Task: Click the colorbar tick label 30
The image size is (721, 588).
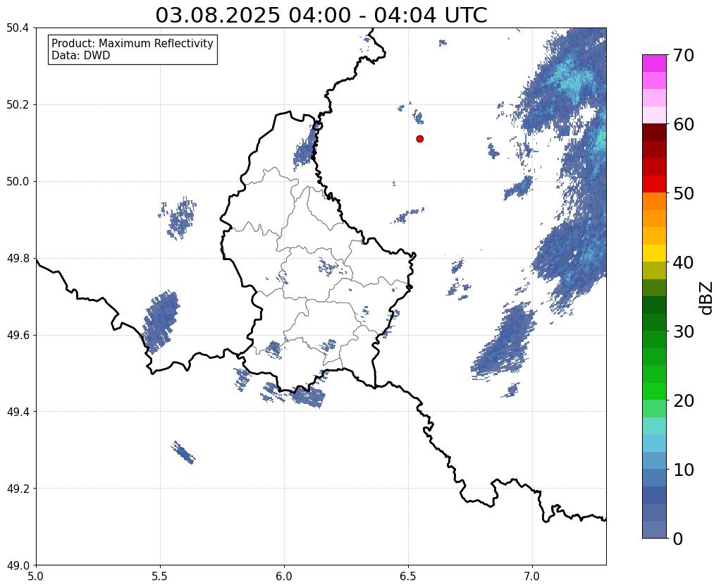Action: [x=683, y=331]
